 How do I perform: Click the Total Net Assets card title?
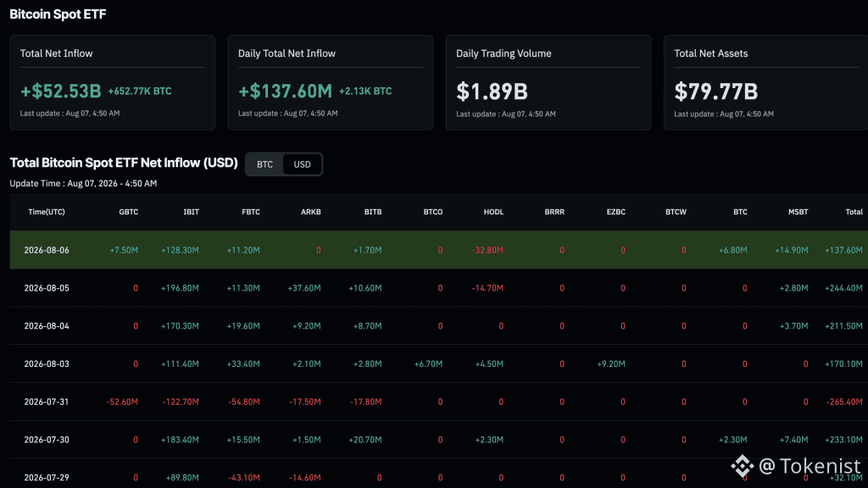[x=711, y=53]
